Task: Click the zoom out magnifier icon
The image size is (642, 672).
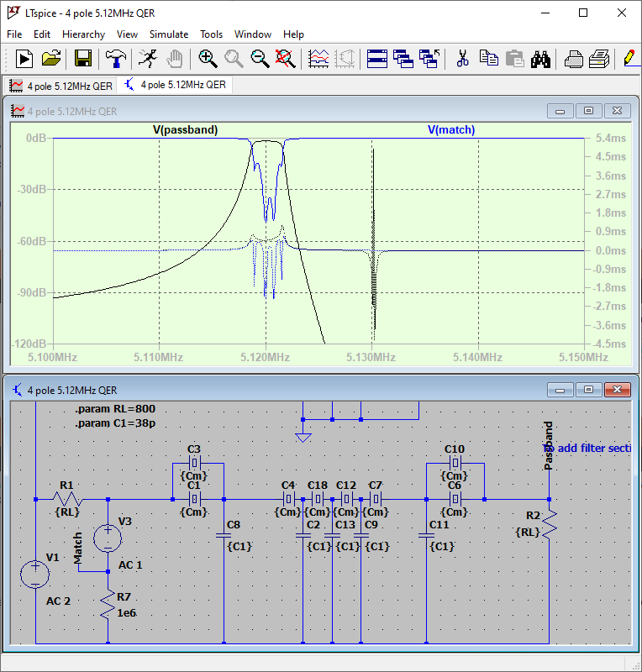Action: click(x=260, y=58)
